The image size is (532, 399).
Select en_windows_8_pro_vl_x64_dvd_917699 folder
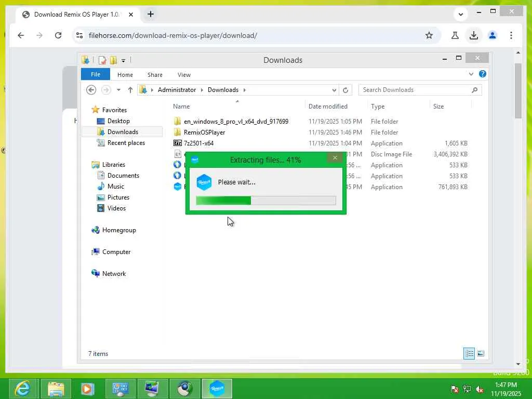click(x=236, y=122)
